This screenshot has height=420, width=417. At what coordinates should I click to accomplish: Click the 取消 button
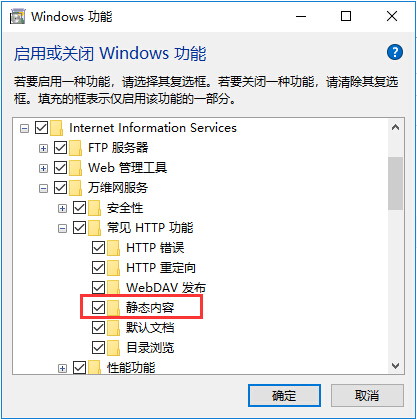[x=367, y=396]
